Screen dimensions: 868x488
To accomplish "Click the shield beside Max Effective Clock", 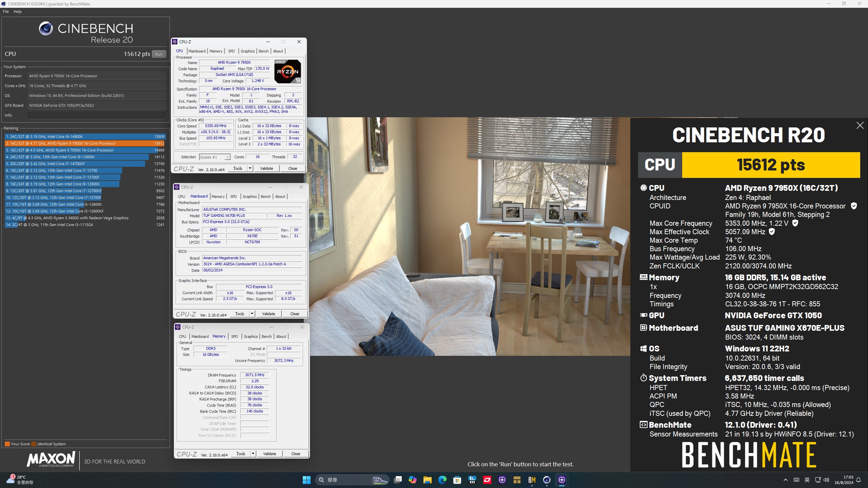I will point(772,232).
